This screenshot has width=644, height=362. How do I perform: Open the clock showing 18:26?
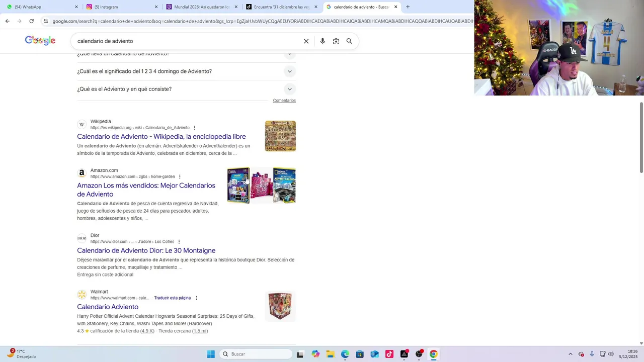(x=628, y=354)
